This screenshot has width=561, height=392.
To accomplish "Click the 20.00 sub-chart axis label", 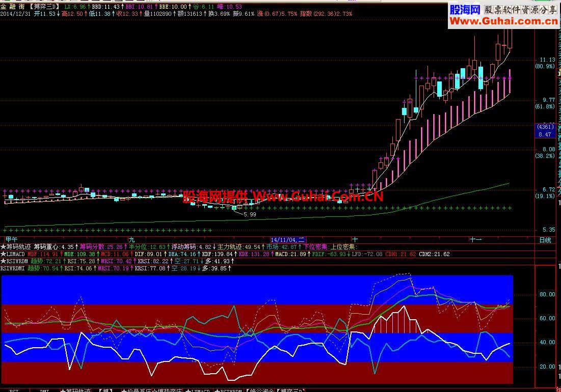I will (547, 367).
